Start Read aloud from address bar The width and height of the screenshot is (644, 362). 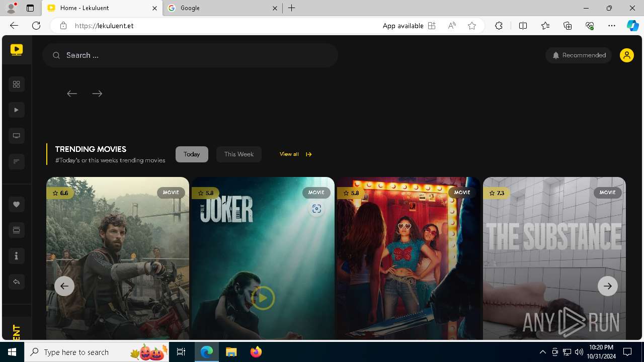[x=452, y=26]
